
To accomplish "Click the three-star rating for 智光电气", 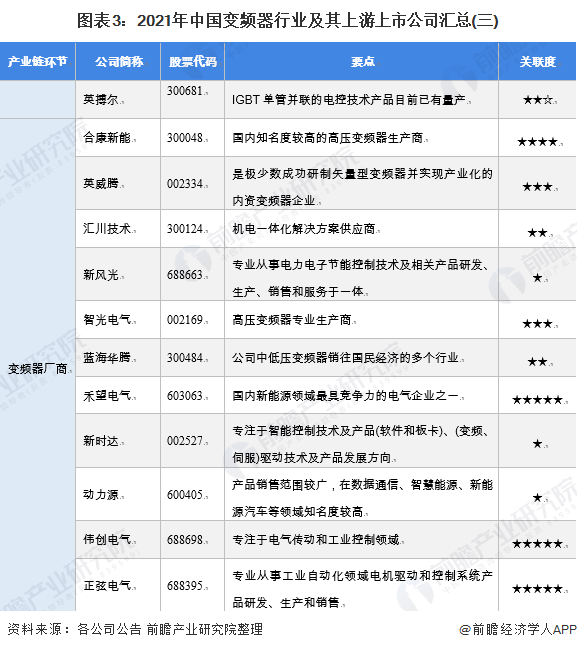I will (538, 324).
